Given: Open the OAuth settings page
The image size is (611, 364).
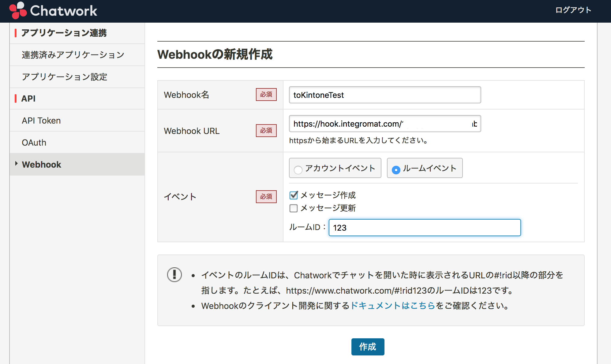Looking at the screenshot, I should click(x=34, y=143).
